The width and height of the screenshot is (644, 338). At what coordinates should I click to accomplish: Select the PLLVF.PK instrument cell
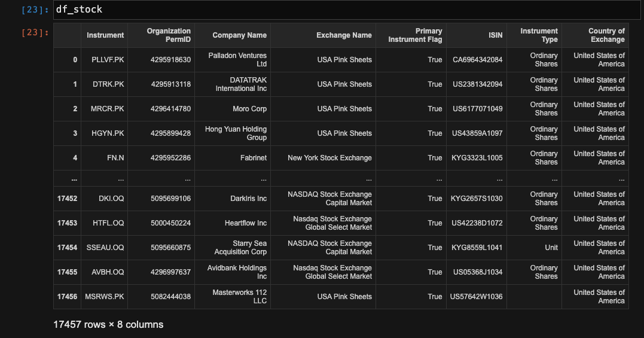coord(108,60)
